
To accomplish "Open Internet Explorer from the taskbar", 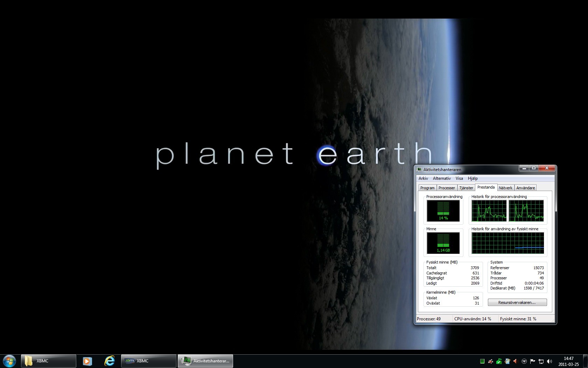I will tap(110, 361).
